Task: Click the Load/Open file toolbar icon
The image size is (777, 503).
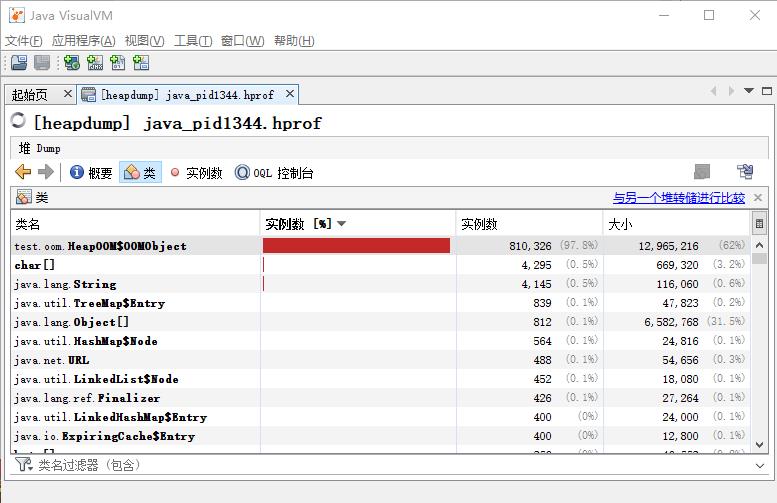Action: click(x=19, y=63)
